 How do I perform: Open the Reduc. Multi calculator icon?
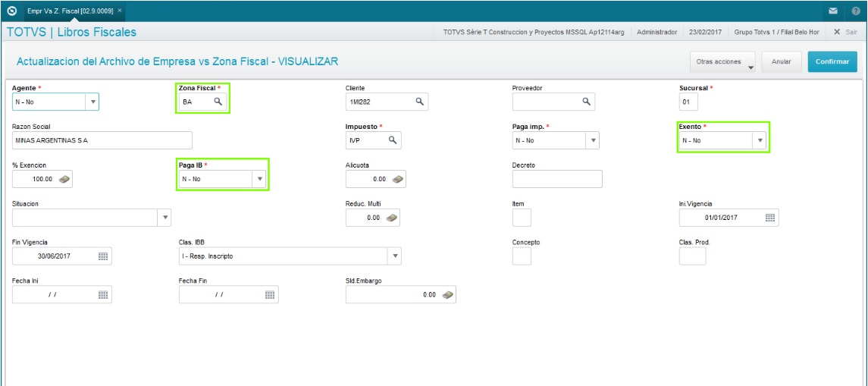tap(391, 218)
